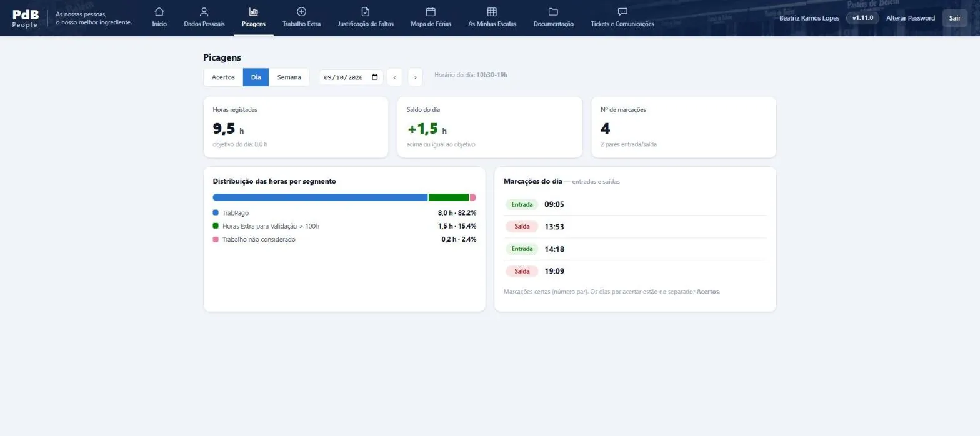Open the Alterar Password link
Image resolution: width=980 pixels, height=436 pixels.
911,18
